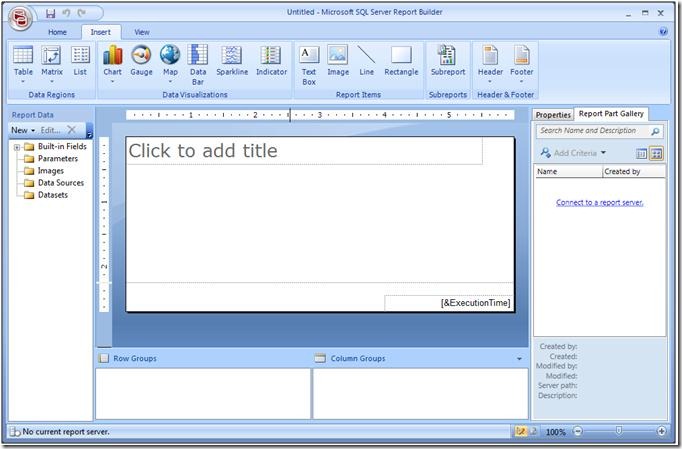Click the Column Groups pane icon
682x449 pixels.
pyautogui.click(x=320, y=359)
